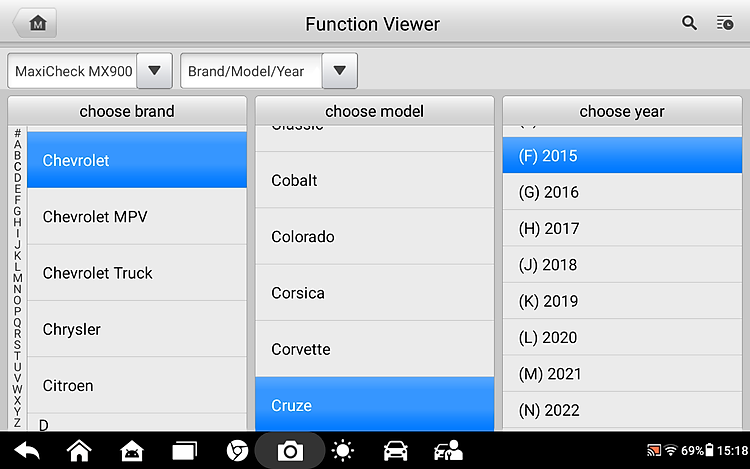Jump to letter T in brand index
The width and height of the screenshot is (750, 469).
[x=17, y=356]
